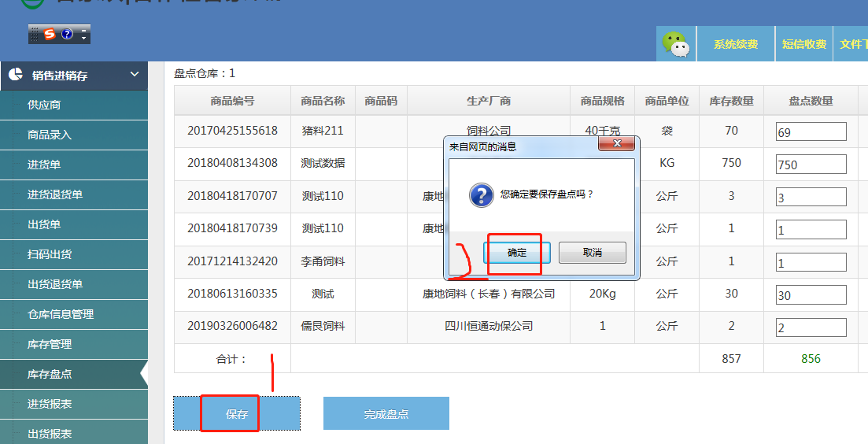
Task: Edit 盘点数量 field showing 69
Action: 811,131
